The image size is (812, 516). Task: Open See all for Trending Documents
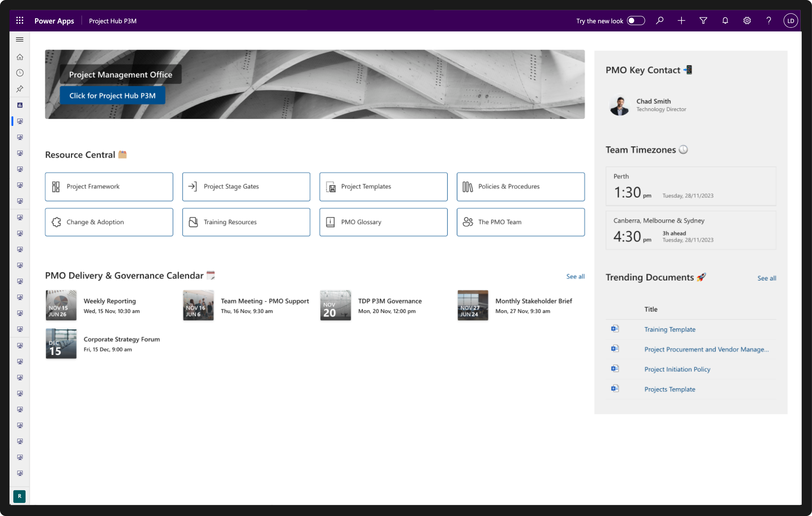766,278
